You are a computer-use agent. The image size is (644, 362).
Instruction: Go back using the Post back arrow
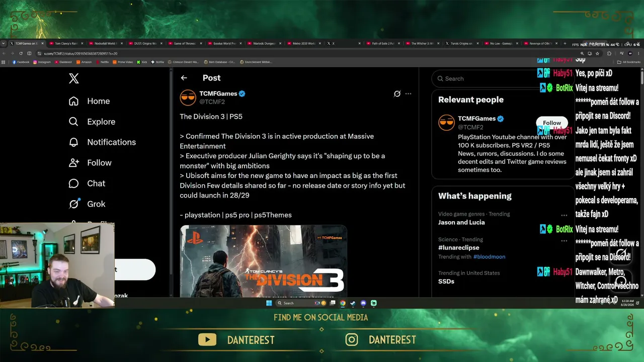[184, 78]
